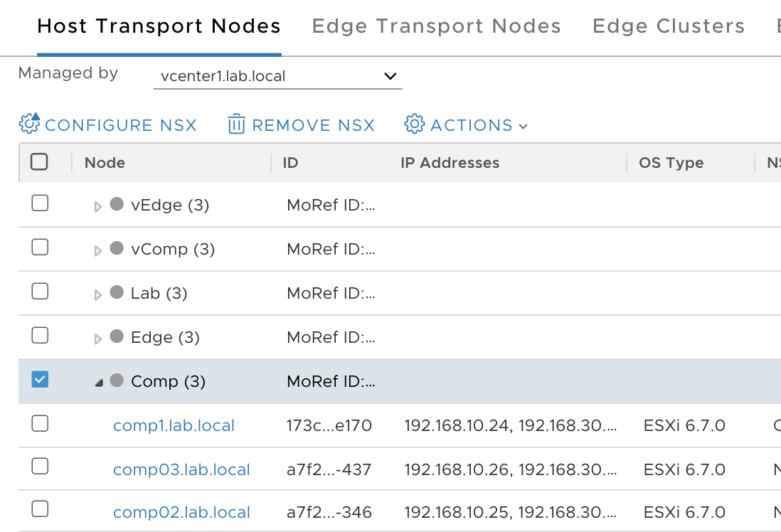Click the Configure NSX gear icon
Screen dimensions: 781x532
coord(28,124)
